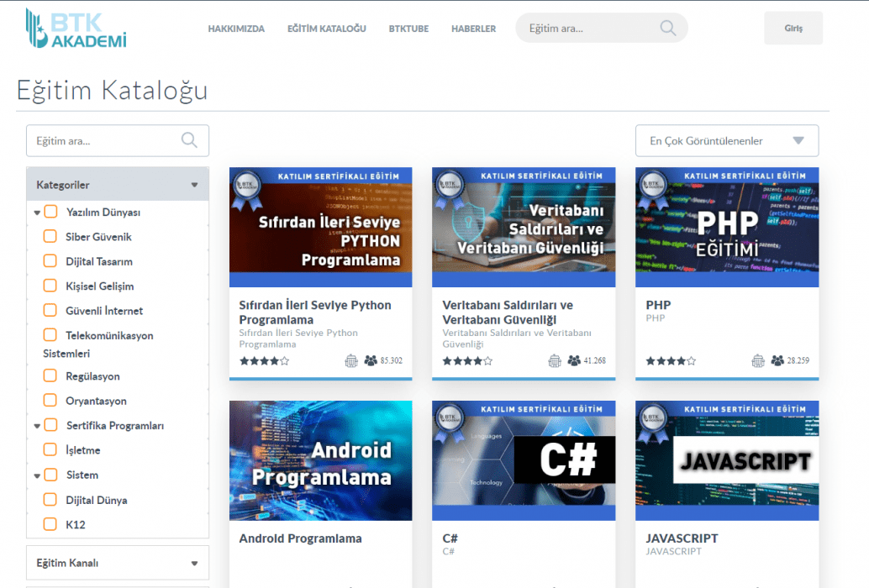
Task: Click the C# course thumbnail image
Action: point(524,460)
